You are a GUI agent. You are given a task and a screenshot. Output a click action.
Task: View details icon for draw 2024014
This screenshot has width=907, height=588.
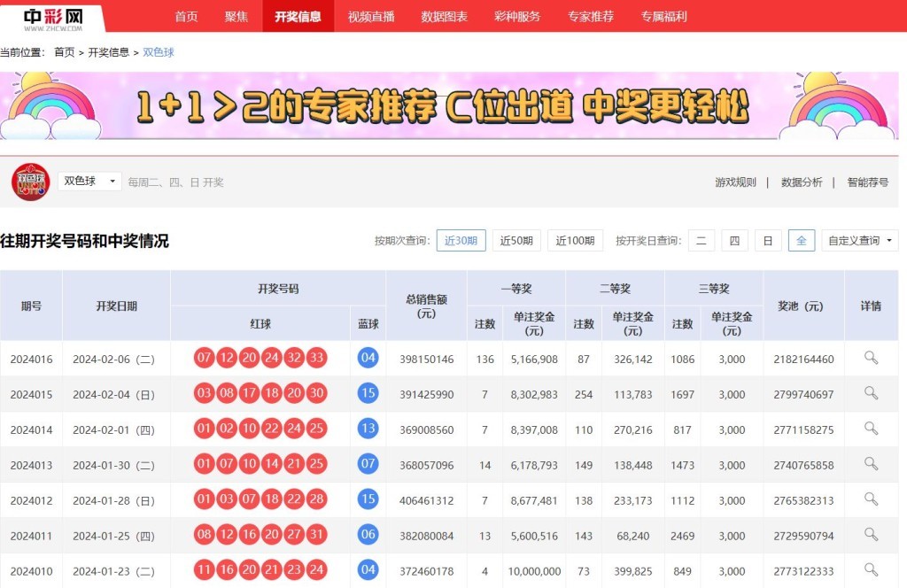point(871,429)
